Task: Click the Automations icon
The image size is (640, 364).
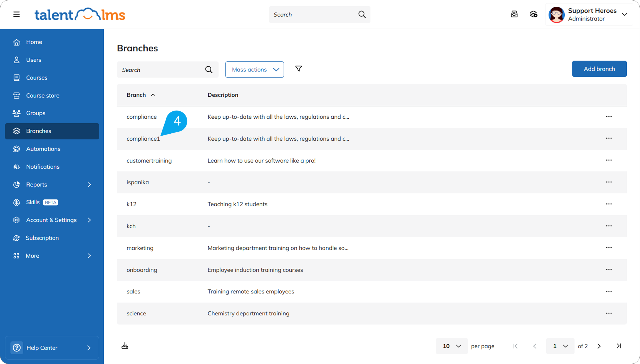Action: click(x=16, y=149)
